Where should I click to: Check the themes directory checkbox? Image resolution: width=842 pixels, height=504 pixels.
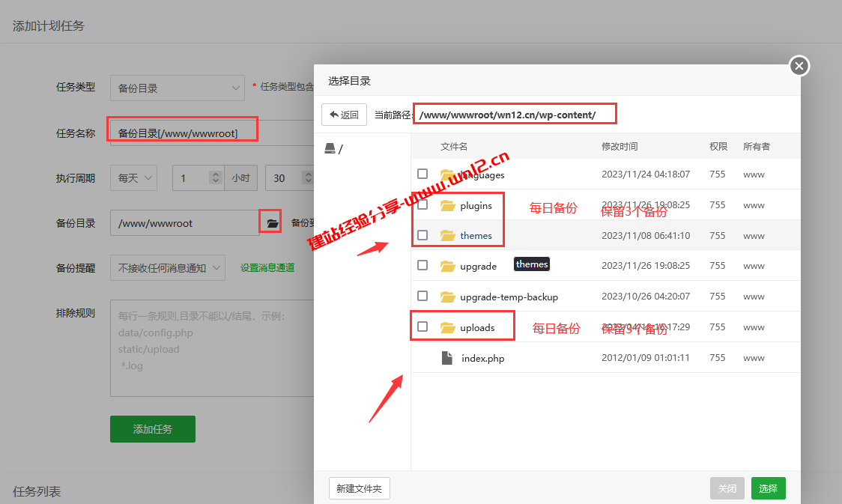(x=422, y=235)
